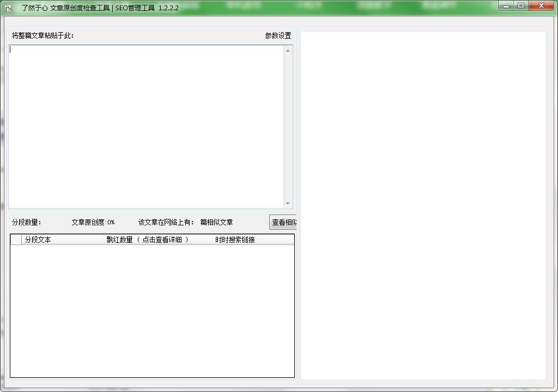Viewport: 558px width, 392px height.
Task: Click the 该文章在网络上有: label
Action: [166, 222]
